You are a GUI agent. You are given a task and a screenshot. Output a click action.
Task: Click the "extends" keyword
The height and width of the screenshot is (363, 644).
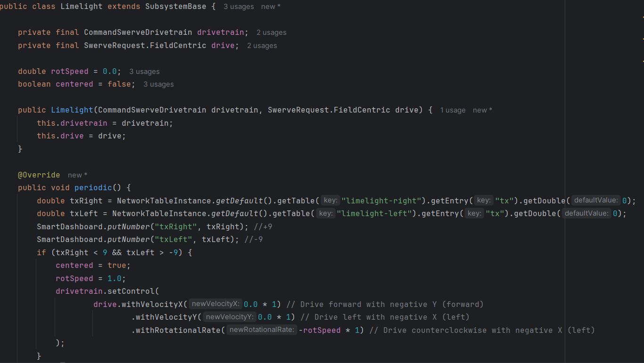tap(124, 7)
